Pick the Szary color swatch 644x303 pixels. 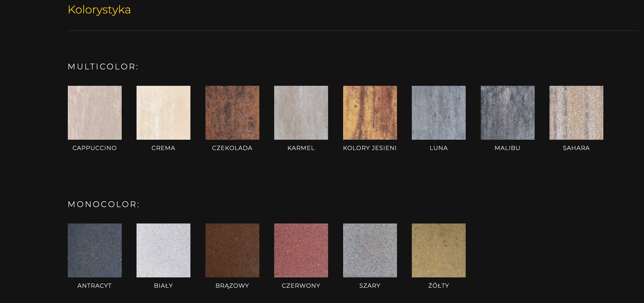[370, 250]
